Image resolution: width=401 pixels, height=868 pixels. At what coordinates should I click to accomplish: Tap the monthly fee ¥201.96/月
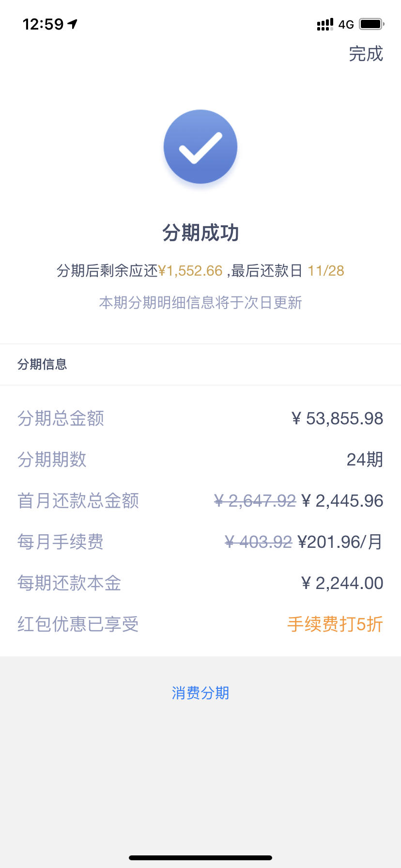[340, 542]
